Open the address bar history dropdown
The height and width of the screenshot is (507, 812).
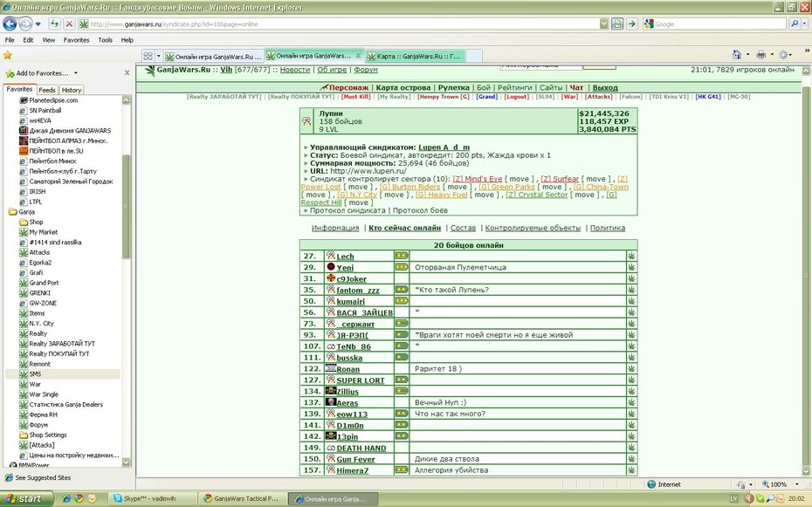pyautogui.click(x=604, y=24)
